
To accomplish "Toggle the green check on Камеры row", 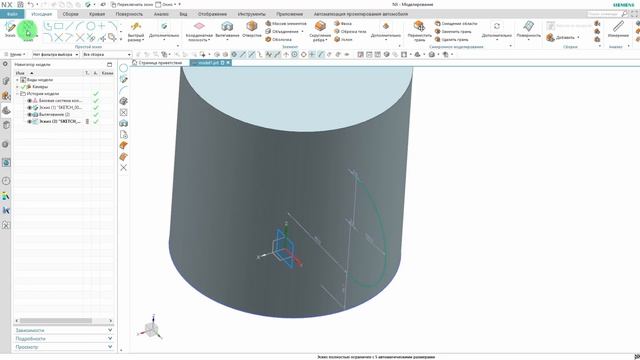I will [x=23, y=87].
